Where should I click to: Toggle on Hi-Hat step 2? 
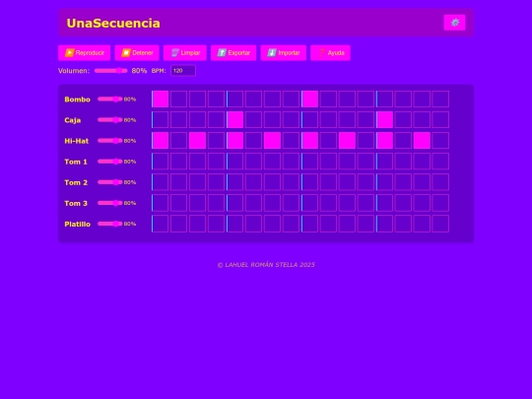coord(178,141)
